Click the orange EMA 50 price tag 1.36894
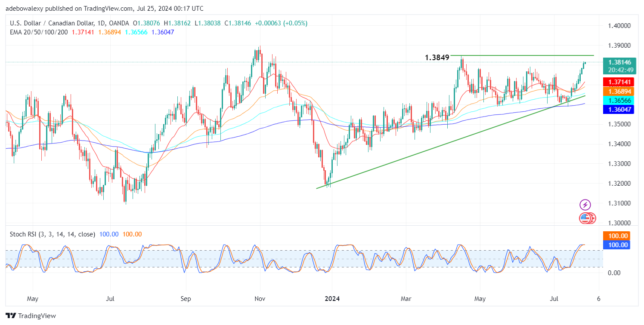This screenshot has width=644, height=325. pos(619,91)
